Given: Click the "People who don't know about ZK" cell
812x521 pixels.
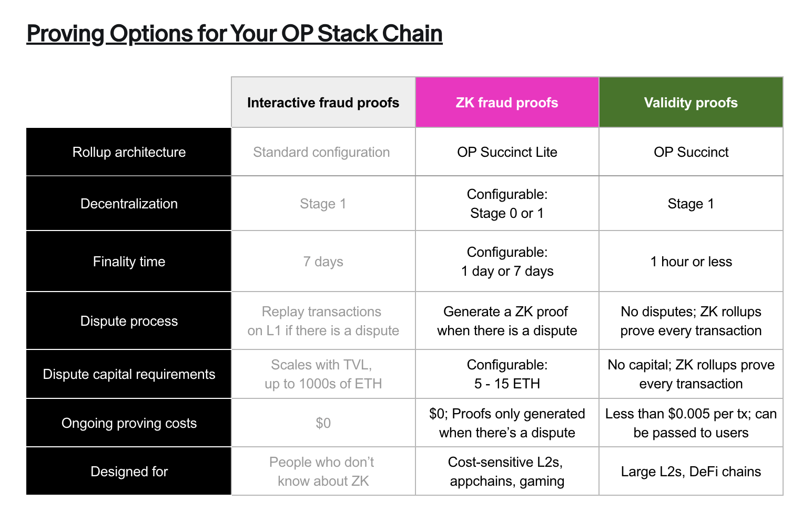Looking at the screenshot, I should pos(323,472).
